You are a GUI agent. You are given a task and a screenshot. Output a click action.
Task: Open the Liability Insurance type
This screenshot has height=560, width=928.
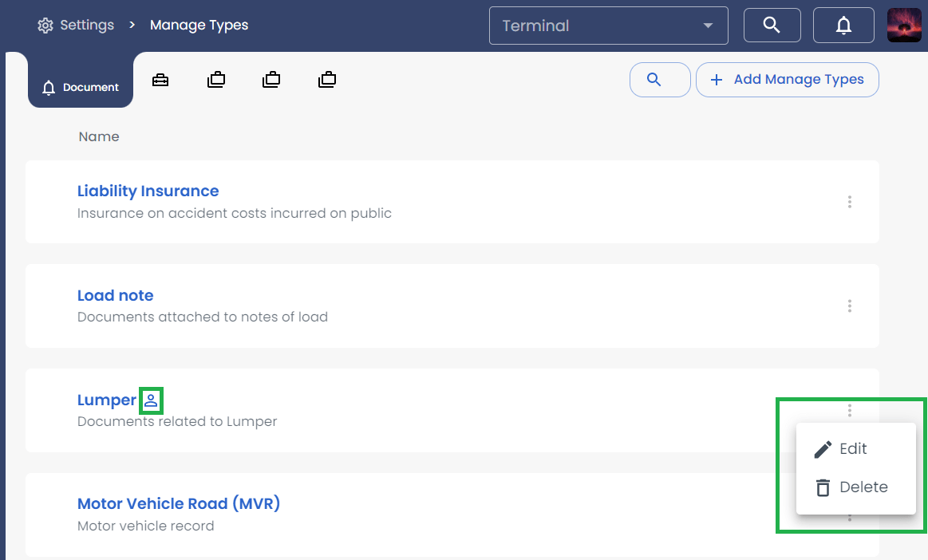click(148, 191)
